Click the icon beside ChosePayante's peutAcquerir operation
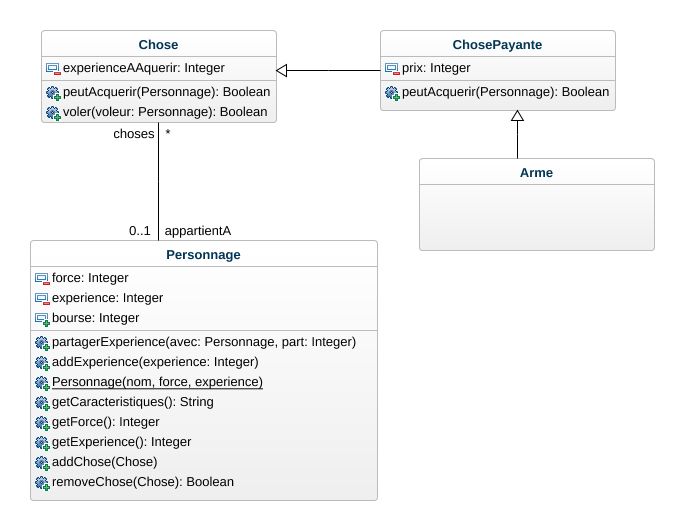This screenshot has width=684, height=530. 392,93
